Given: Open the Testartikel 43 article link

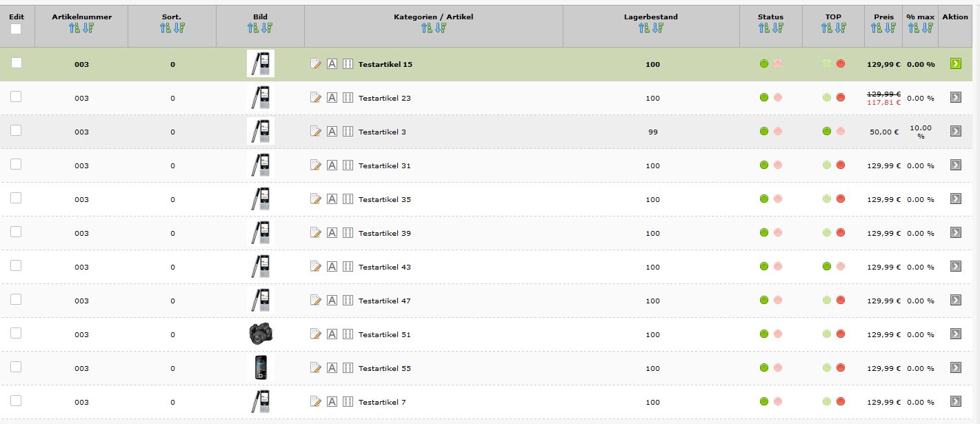Looking at the screenshot, I should point(384,267).
